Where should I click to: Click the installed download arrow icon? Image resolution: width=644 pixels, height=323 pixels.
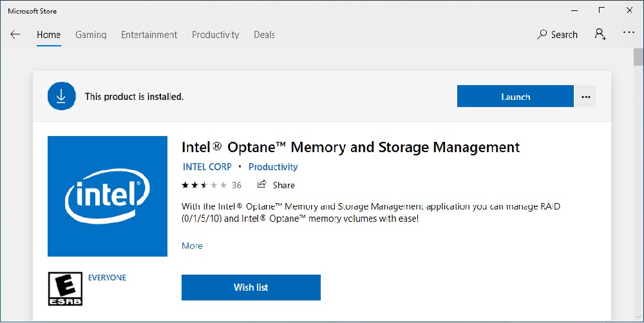61,97
